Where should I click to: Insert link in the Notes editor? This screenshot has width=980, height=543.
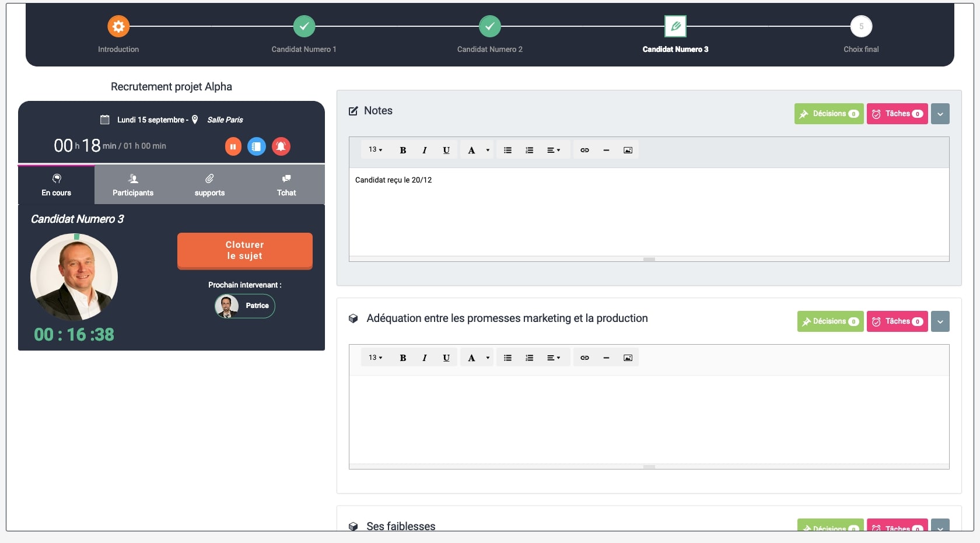[584, 150]
